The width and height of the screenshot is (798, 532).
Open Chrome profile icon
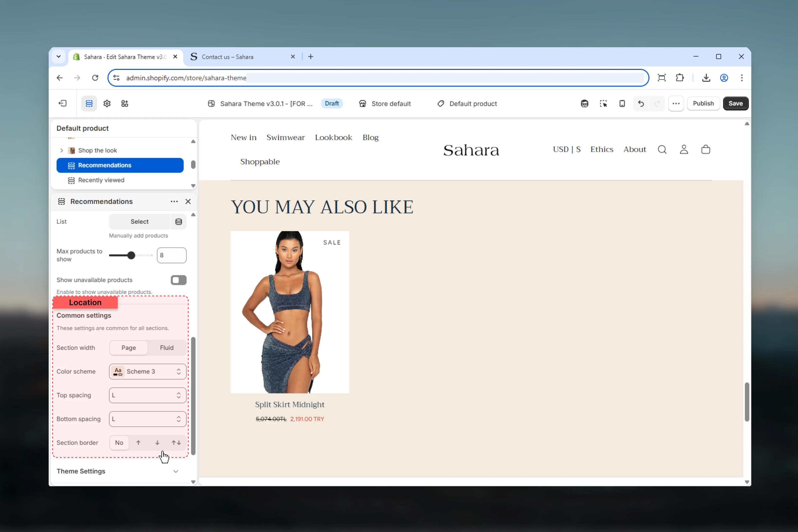[724, 78]
